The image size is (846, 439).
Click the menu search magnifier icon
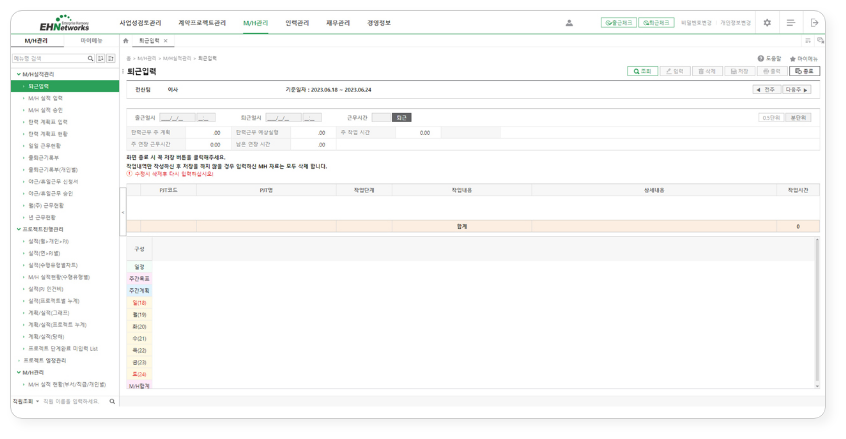pos(91,59)
